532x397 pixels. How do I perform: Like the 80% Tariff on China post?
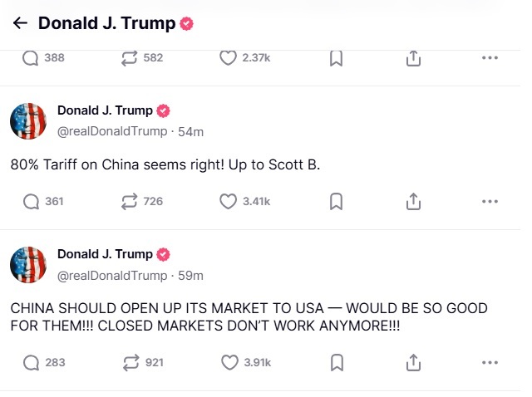(229, 201)
